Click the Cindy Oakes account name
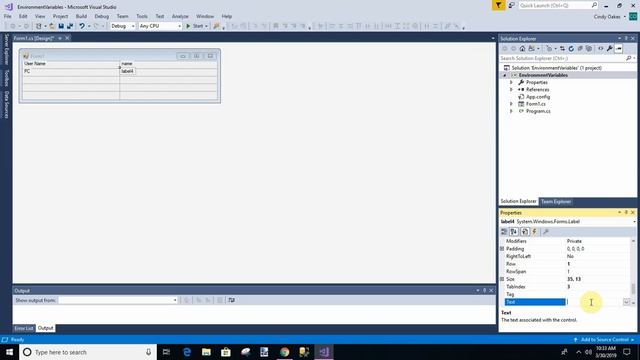This screenshot has width=640, height=360. click(607, 17)
